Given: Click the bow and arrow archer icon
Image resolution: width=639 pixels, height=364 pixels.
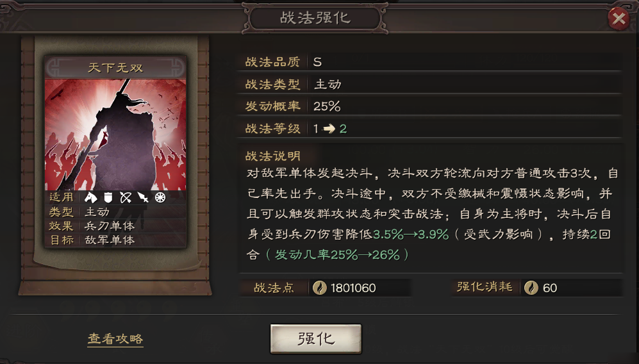Looking at the screenshot, I should (126, 197).
